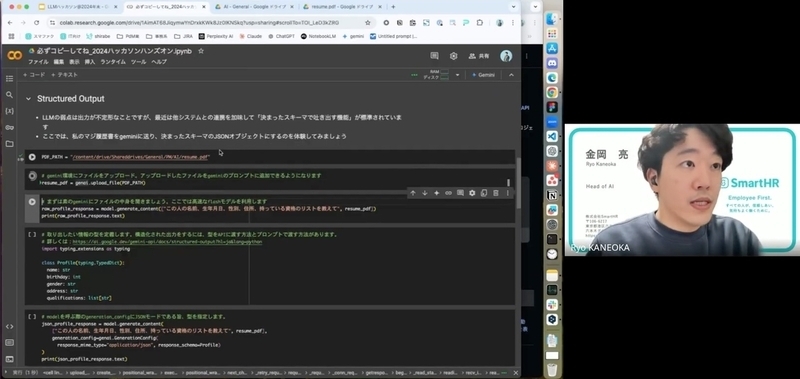This screenshot has width=800, height=379.
Task: Add a code cell with + コード
Action: [x=34, y=75]
